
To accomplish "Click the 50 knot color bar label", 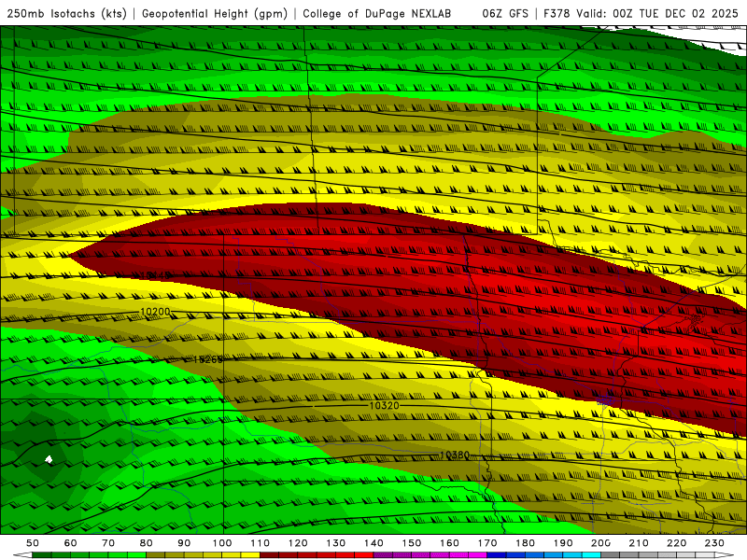I will (x=33, y=543).
